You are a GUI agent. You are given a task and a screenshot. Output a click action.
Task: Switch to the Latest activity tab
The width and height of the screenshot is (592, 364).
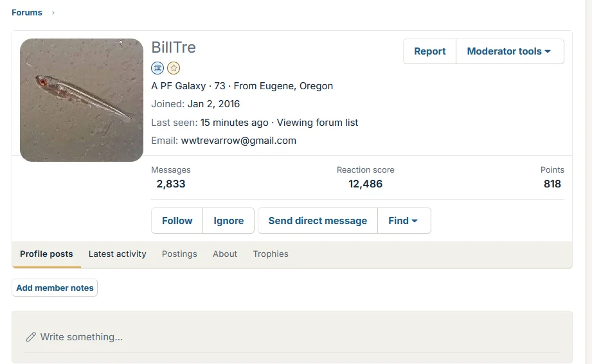[118, 254]
